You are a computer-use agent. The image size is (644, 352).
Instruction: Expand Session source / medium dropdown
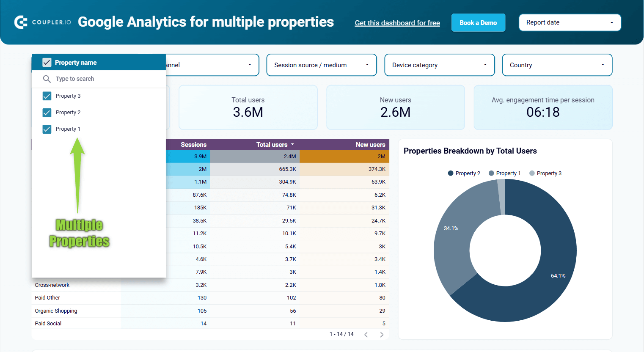(x=322, y=65)
